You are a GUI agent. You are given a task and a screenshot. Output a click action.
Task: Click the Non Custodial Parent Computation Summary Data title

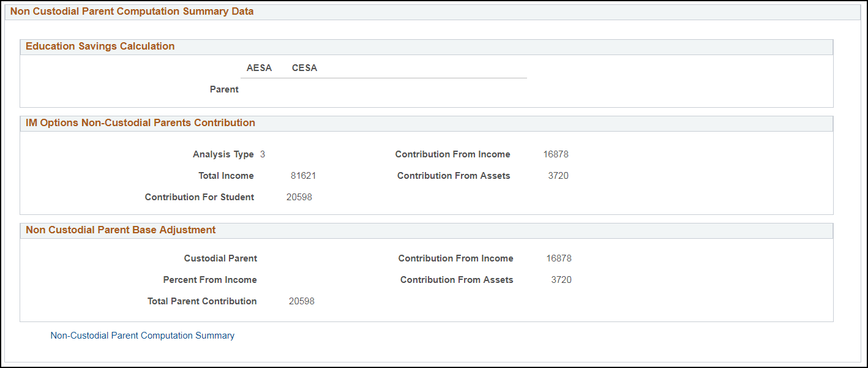tap(133, 11)
